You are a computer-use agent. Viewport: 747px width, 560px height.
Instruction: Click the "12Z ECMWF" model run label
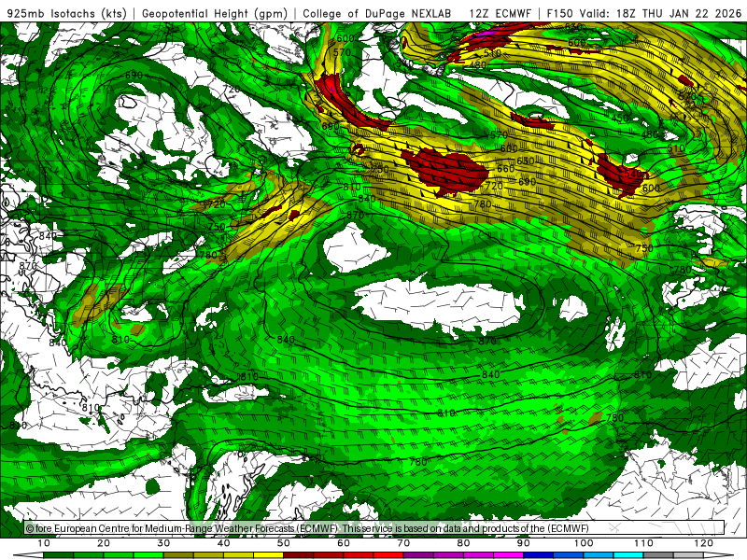(x=500, y=13)
